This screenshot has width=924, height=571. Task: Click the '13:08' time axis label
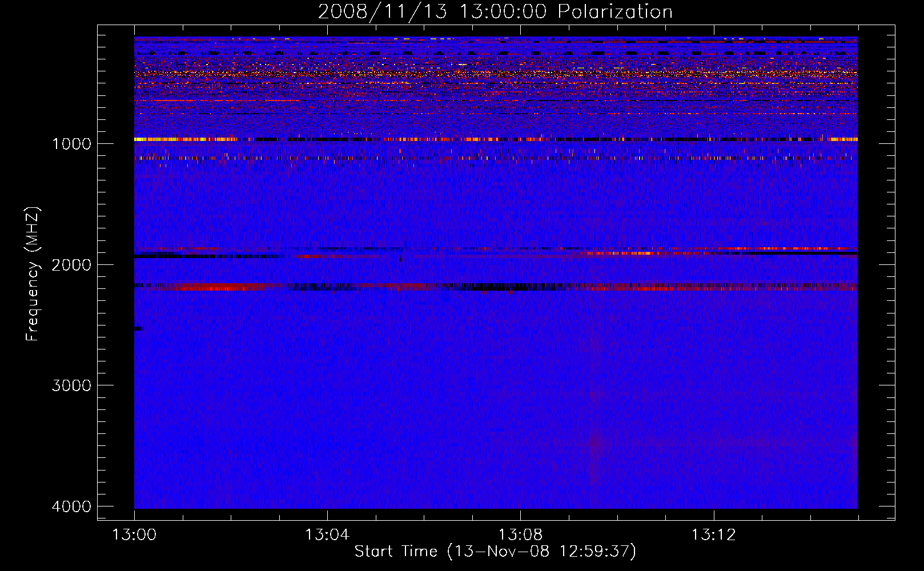520,535
